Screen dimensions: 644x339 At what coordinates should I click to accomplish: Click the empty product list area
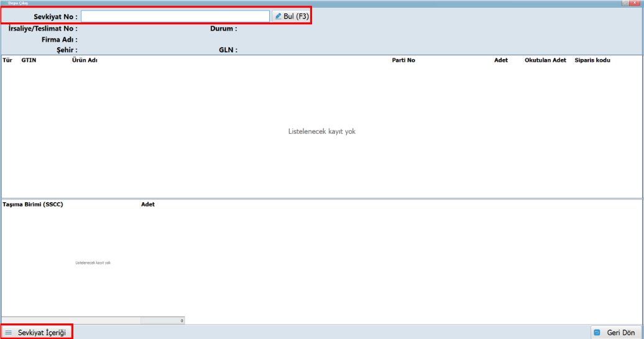321,156
